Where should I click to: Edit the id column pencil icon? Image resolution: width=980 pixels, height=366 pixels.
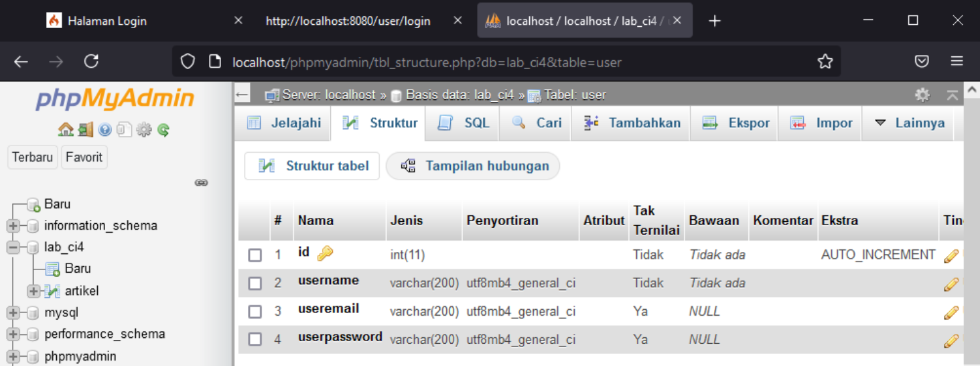coord(951,255)
